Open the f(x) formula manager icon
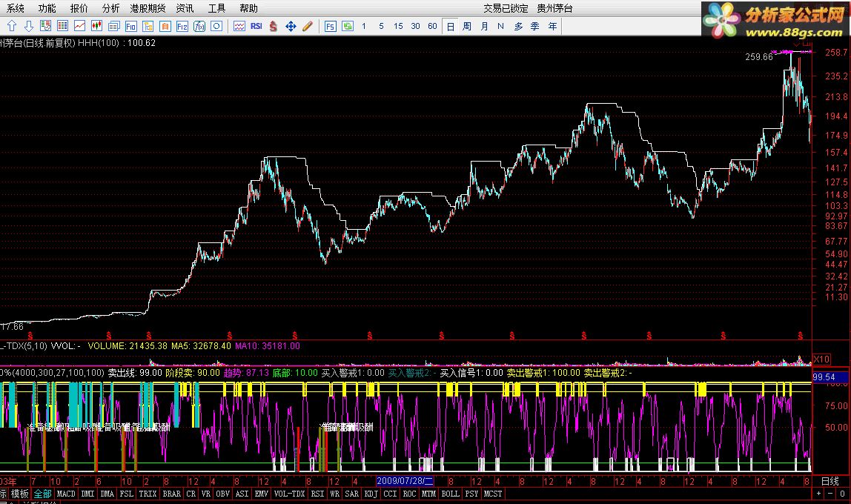This screenshot has width=851, height=504. pyautogui.click(x=199, y=26)
